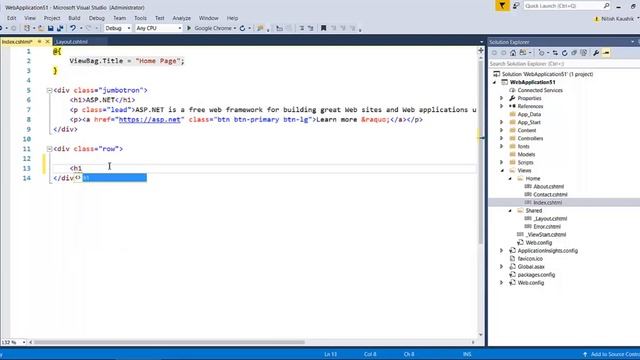Click Sync with Active Document icon

555,53
